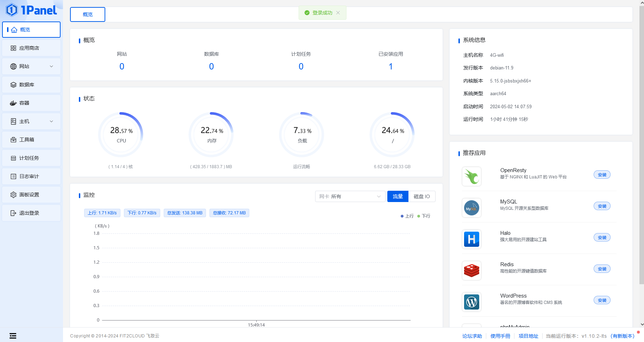Open 数据库 menu item
Image resolution: width=644 pixels, height=342 pixels.
[x=31, y=85]
